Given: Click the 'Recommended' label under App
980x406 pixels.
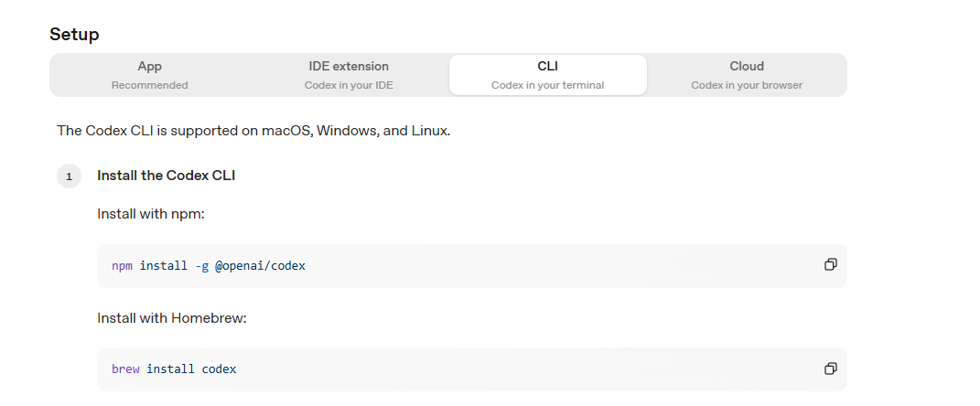Looking at the screenshot, I should [150, 86].
